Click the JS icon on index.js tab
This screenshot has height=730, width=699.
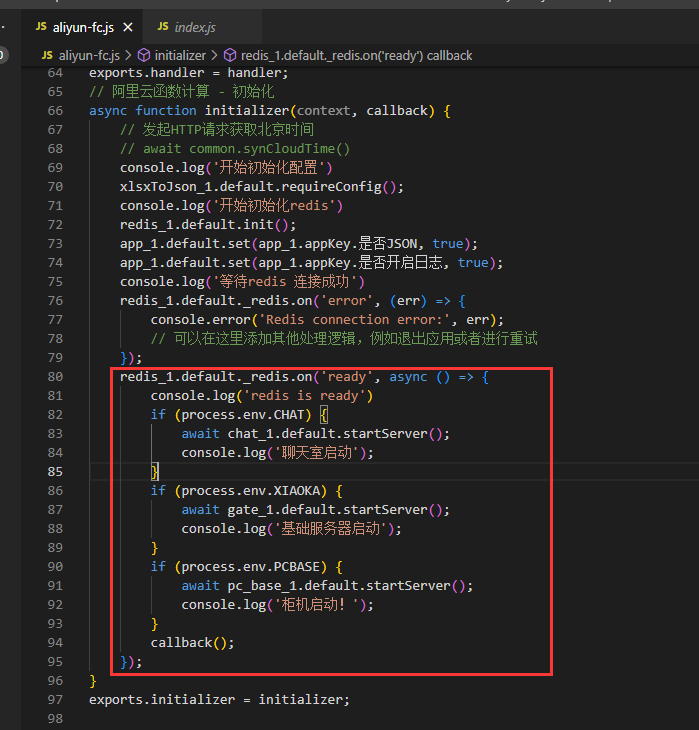163,27
